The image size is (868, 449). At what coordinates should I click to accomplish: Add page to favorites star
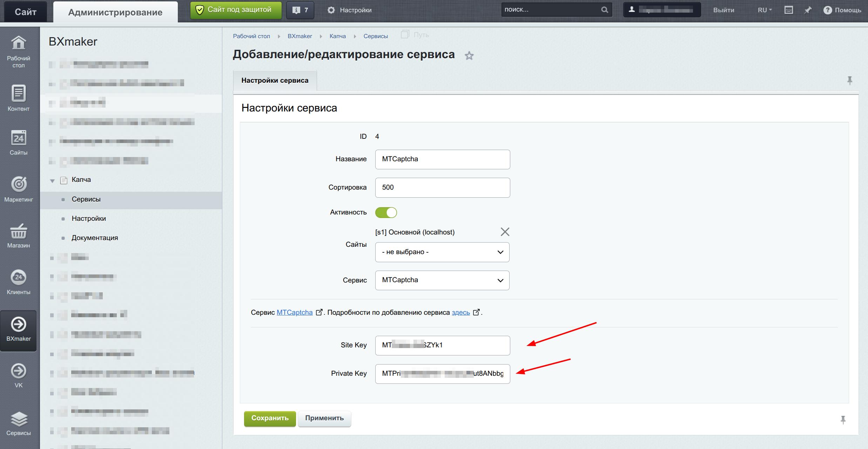coord(469,56)
